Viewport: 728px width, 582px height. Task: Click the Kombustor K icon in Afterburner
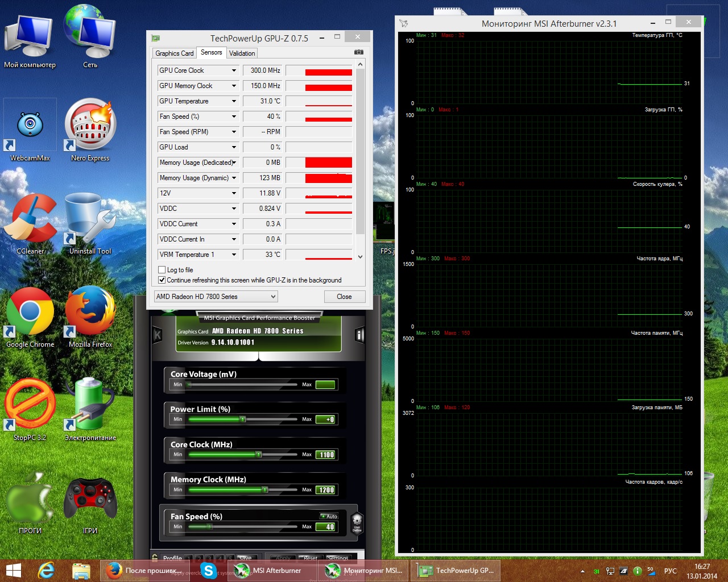[x=158, y=335]
